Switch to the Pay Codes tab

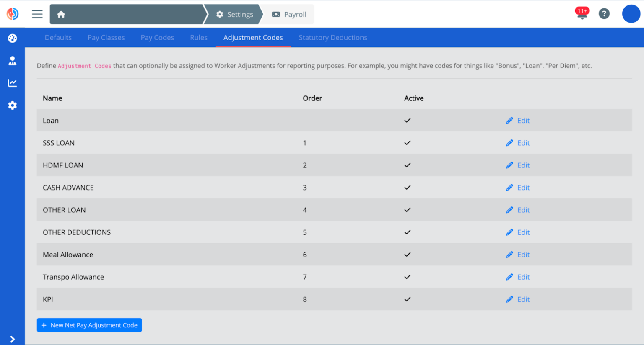click(x=157, y=38)
